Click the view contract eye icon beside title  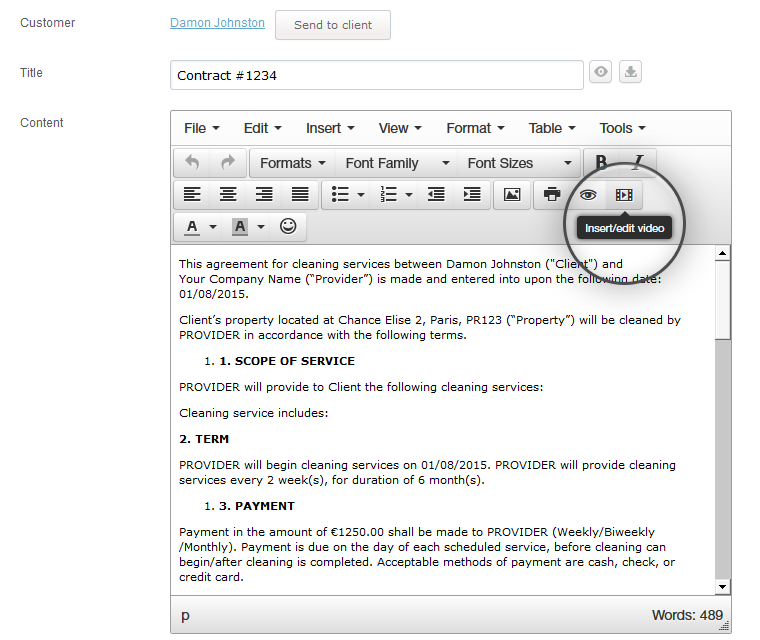point(601,72)
